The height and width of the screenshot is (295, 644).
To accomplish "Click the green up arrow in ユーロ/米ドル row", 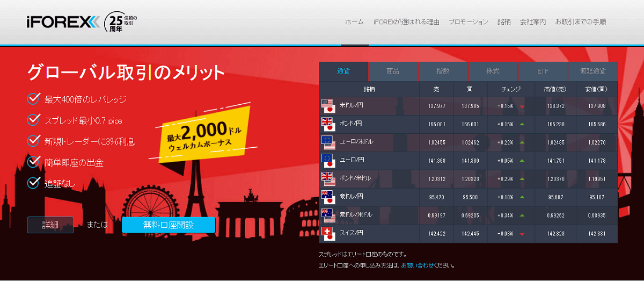I will click(x=522, y=142).
